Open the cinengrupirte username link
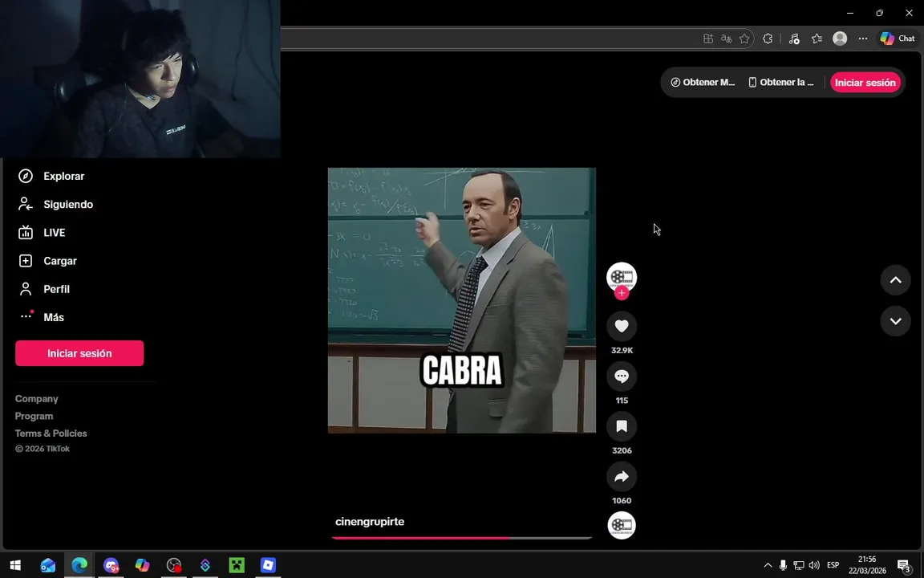Viewport: 924px width, 578px height. pyautogui.click(x=370, y=521)
